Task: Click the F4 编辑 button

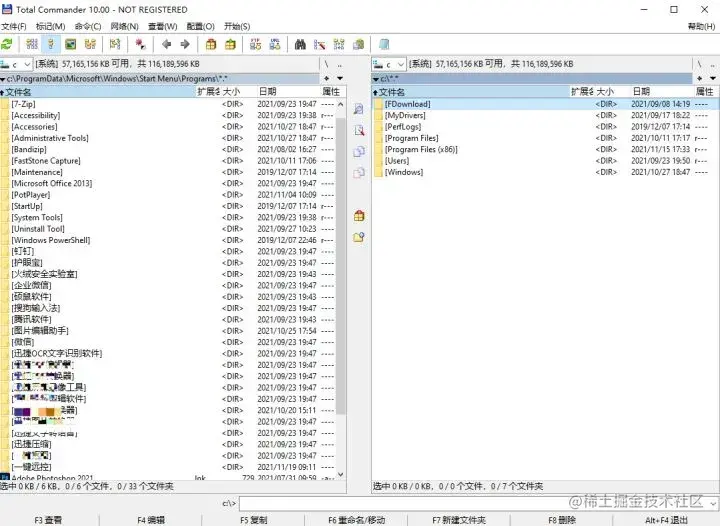Action: click(x=151, y=520)
